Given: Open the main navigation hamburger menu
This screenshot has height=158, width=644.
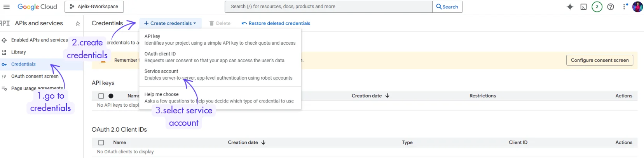Looking at the screenshot, I should click(x=6, y=7).
